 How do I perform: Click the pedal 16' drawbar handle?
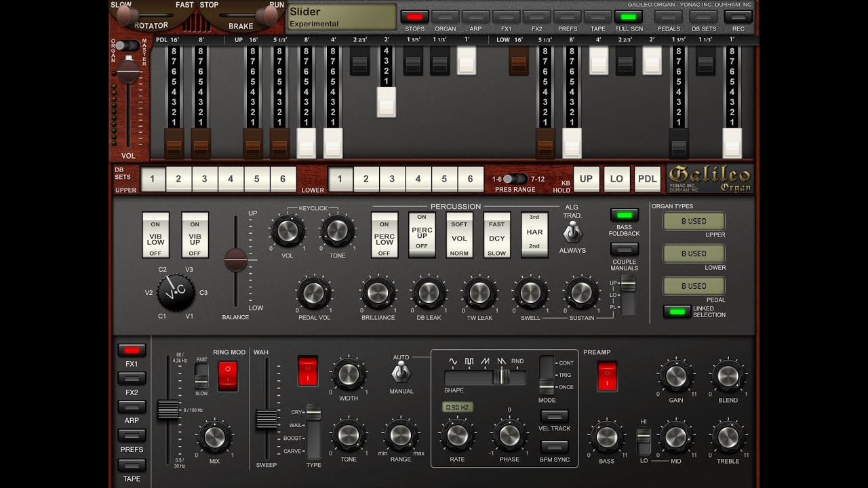click(x=174, y=143)
